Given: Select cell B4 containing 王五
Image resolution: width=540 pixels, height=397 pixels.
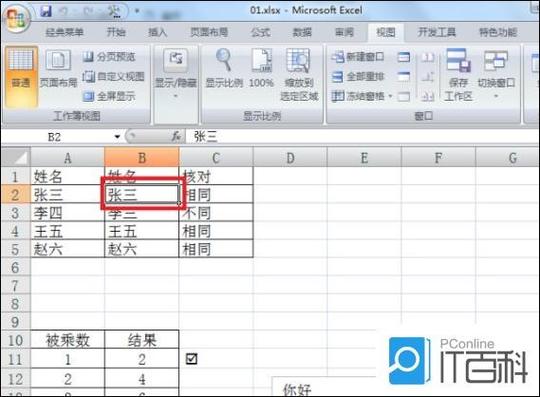Looking at the screenshot, I should (142, 231).
